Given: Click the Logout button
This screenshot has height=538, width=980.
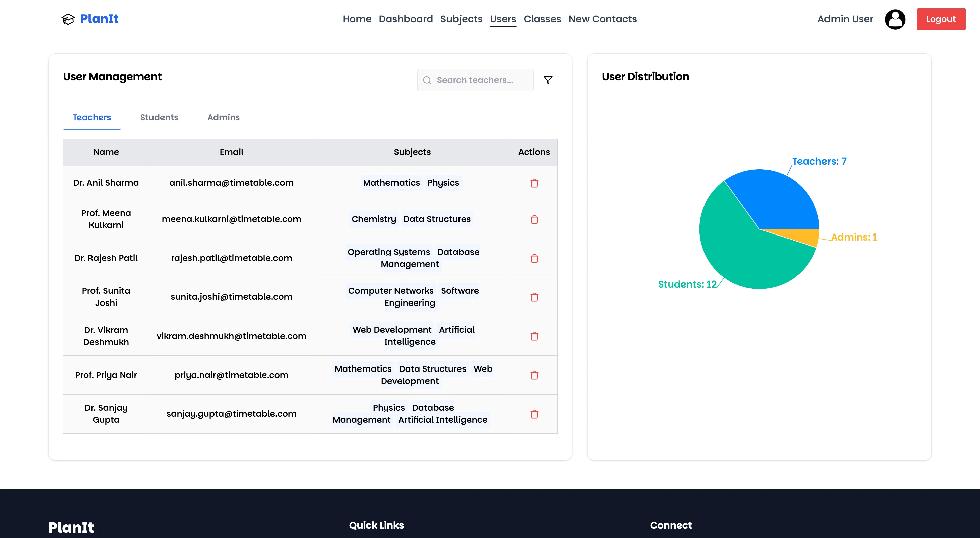Looking at the screenshot, I should [941, 19].
